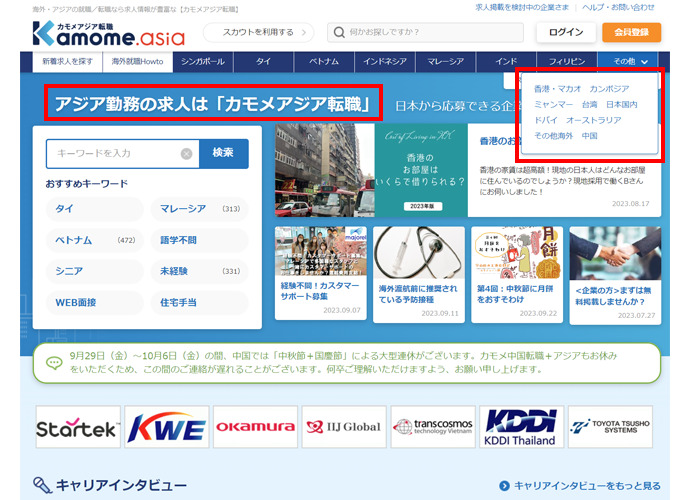Choose 香港・マカオ in the dropdown
Screen dimensions: 690x500
point(558,89)
